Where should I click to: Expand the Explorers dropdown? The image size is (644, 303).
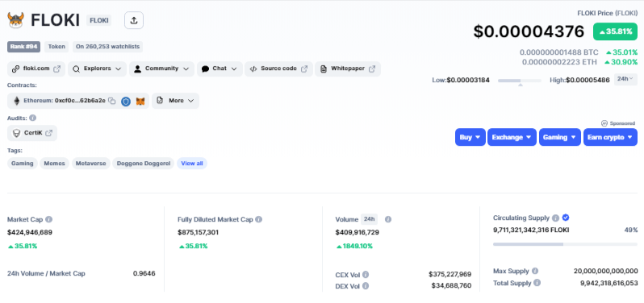point(97,68)
